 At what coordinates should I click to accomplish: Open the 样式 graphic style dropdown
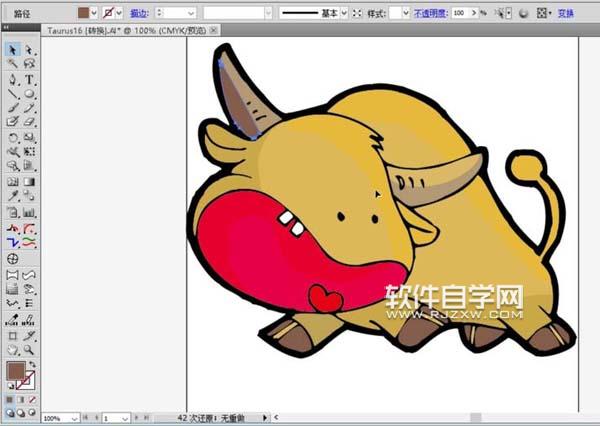tap(406, 13)
